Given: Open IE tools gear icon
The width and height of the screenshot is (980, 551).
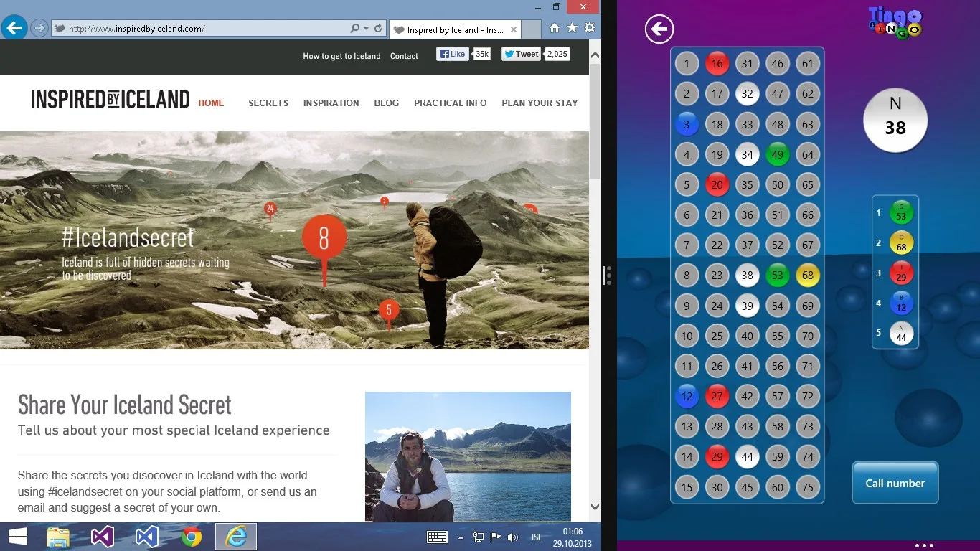Looking at the screenshot, I should 590,28.
